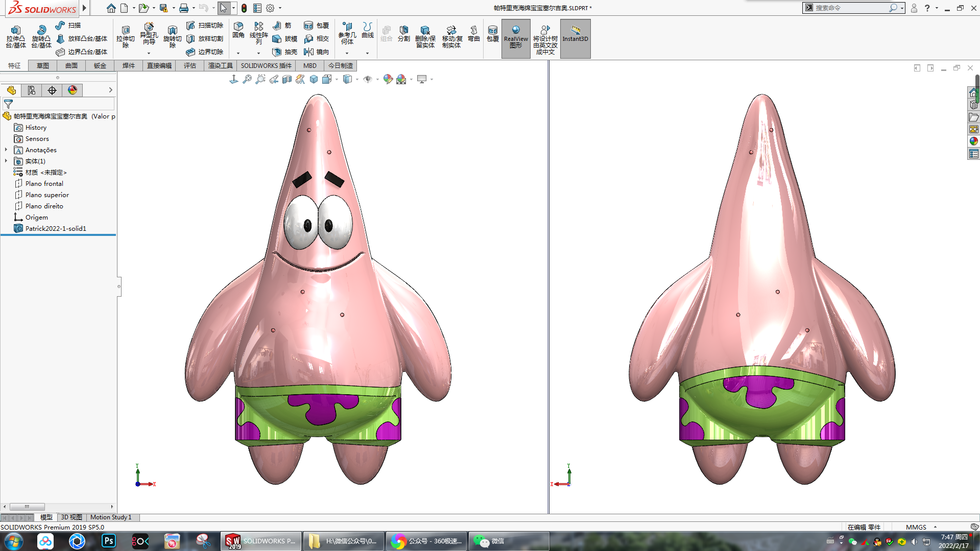Select the Revolved Cut (旋转切除) tool
980x551 pixels.
tap(173, 37)
